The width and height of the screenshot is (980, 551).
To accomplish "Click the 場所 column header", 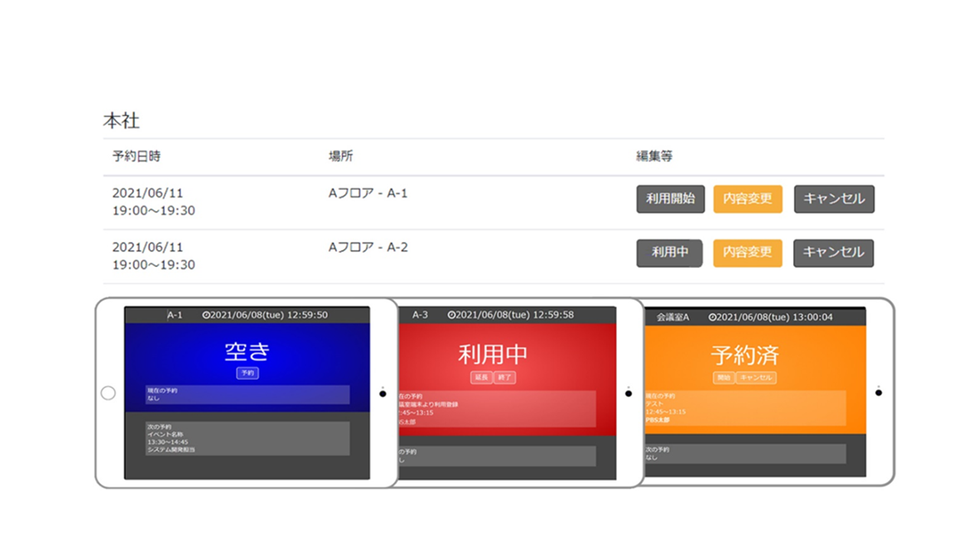I will pyautogui.click(x=341, y=156).
